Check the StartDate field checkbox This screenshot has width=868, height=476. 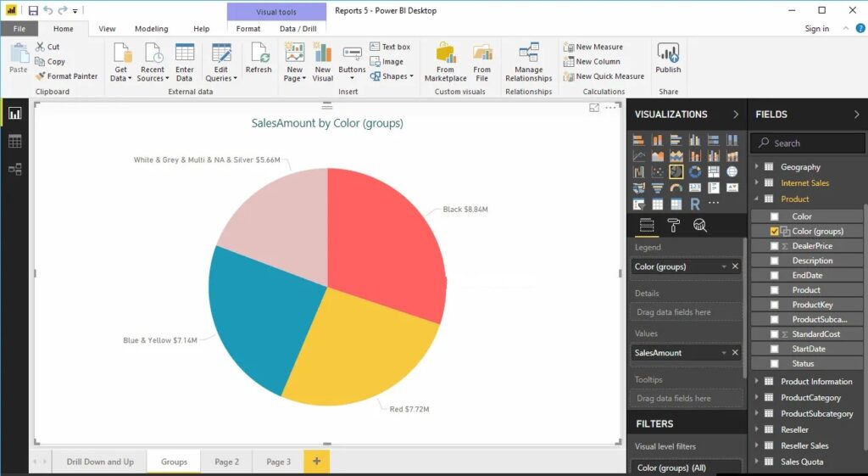pos(775,349)
